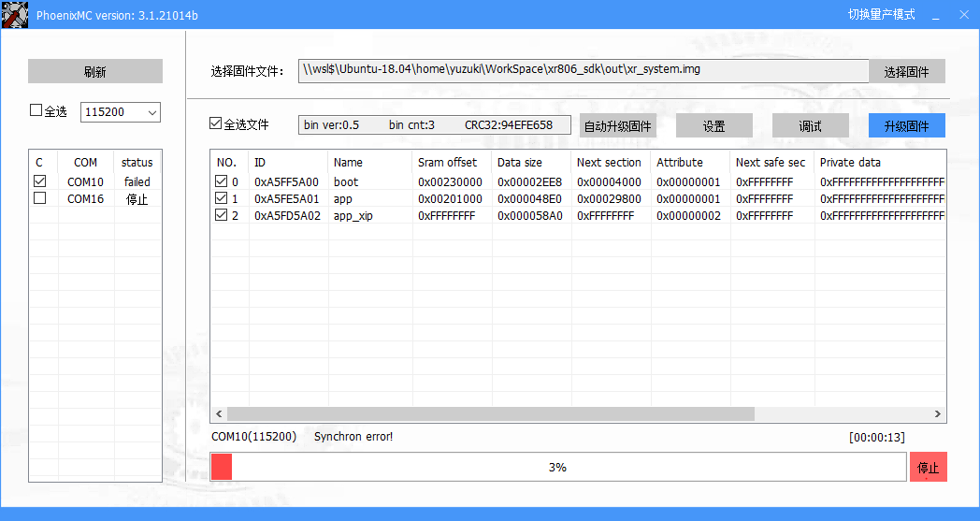Click the Attribute value 0x00000002

click(x=688, y=216)
